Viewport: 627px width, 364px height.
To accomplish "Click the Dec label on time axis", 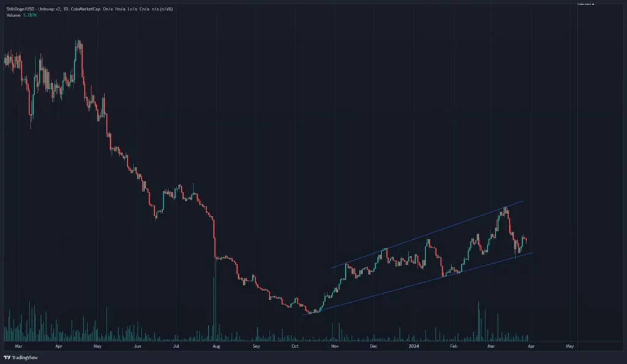I will (x=374, y=346).
